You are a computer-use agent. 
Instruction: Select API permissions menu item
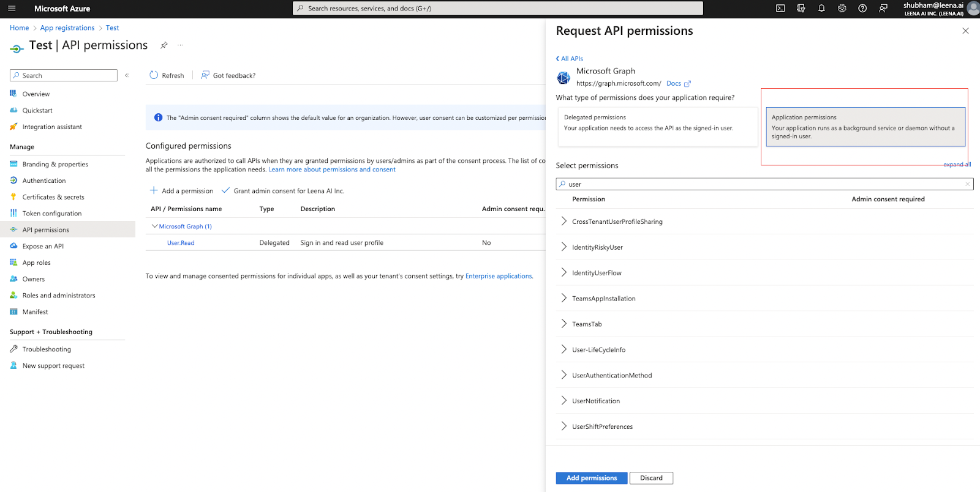[67, 230]
